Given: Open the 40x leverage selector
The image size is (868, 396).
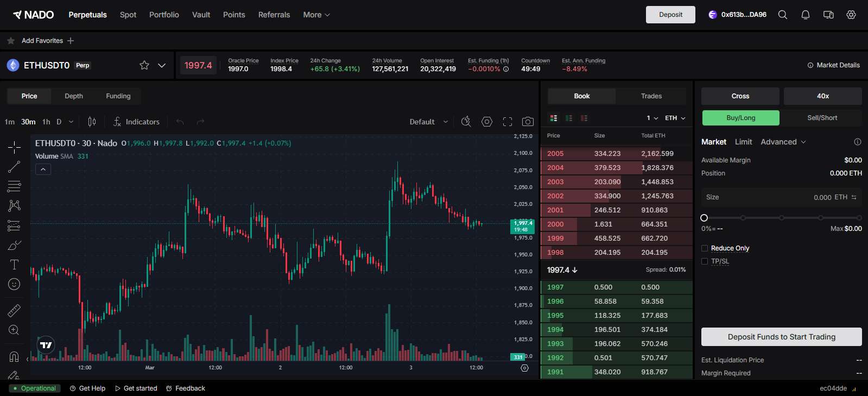Looking at the screenshot, I should (823, 96).
